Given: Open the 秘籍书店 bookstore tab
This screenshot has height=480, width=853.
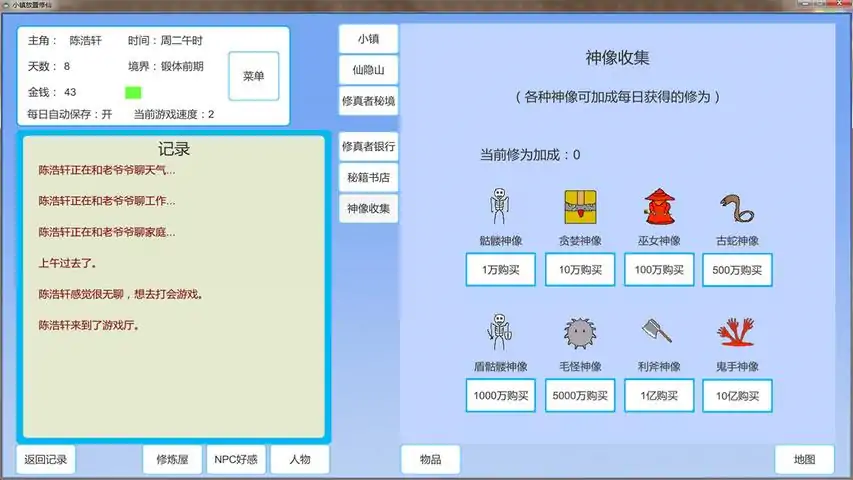Looking at the screenshot, I should (x=369, y=178).
